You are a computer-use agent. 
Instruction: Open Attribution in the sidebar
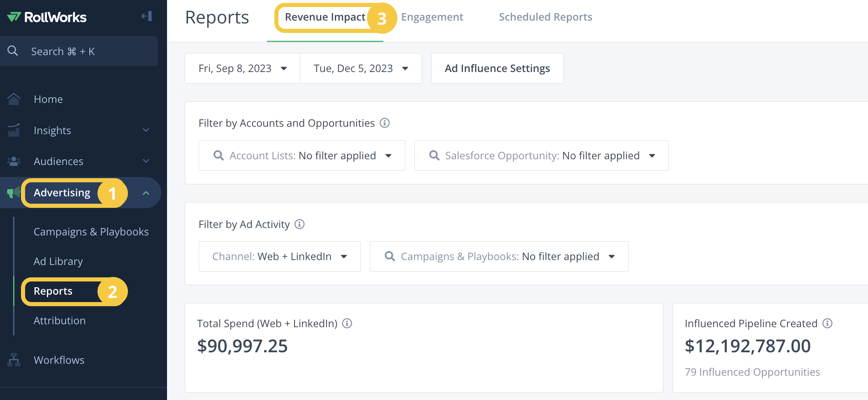pyautogui.click(x=60, y=321)
